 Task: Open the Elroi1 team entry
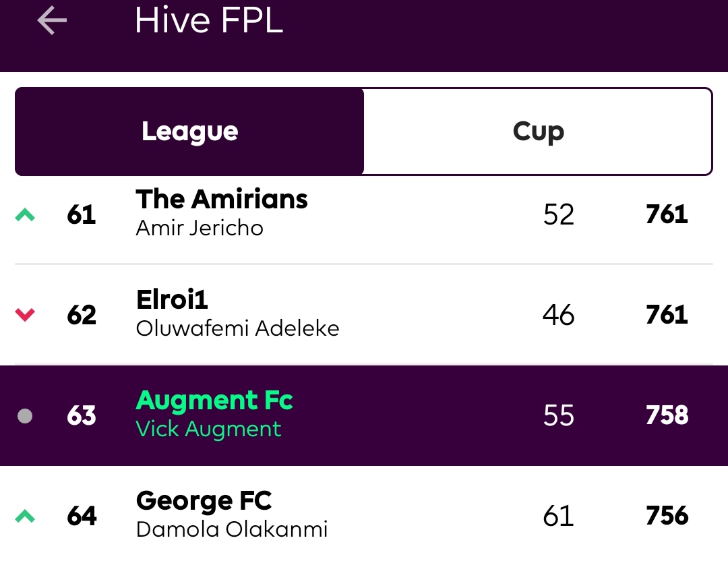pos(364,314)
